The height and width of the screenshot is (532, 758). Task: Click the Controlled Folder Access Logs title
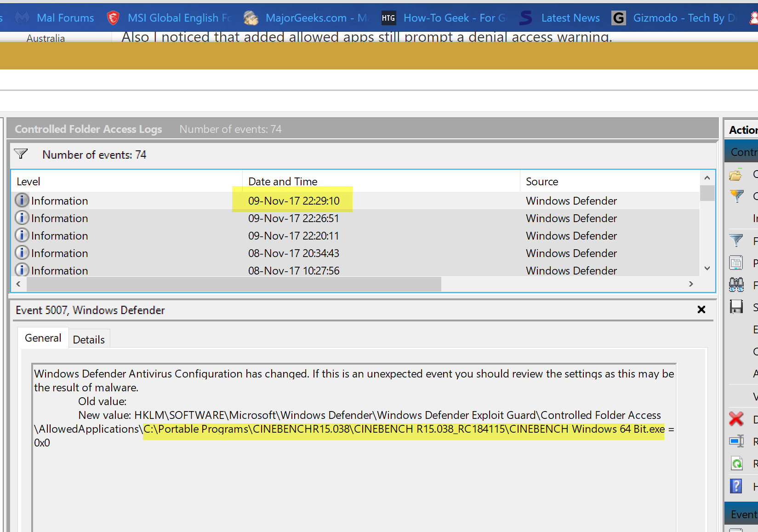88,129
